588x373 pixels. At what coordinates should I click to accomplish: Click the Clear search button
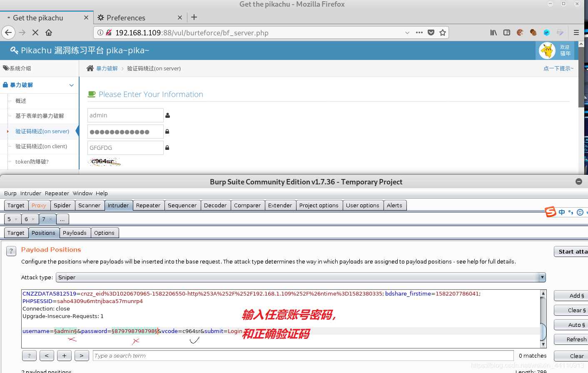click(x=571, y=356)
